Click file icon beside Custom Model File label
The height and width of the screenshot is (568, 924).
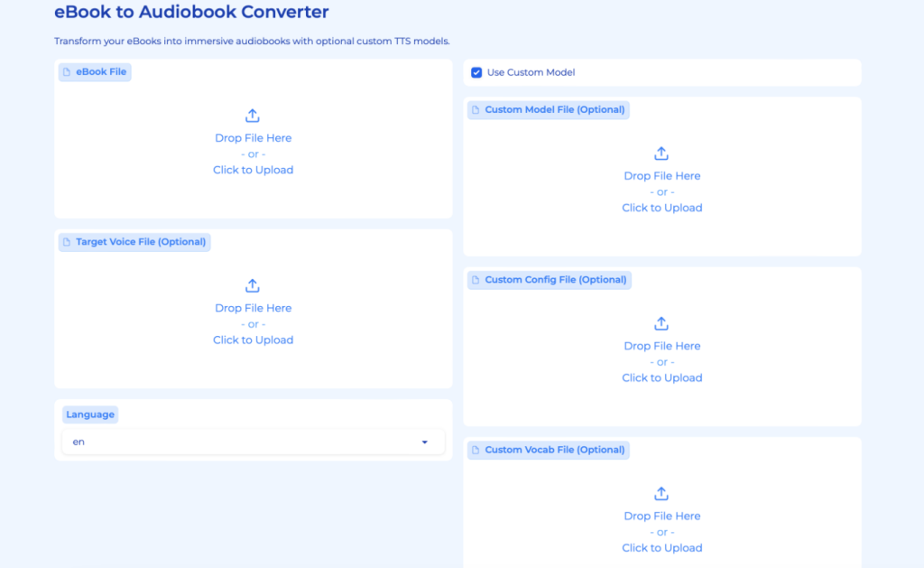(x=476, y=110)
